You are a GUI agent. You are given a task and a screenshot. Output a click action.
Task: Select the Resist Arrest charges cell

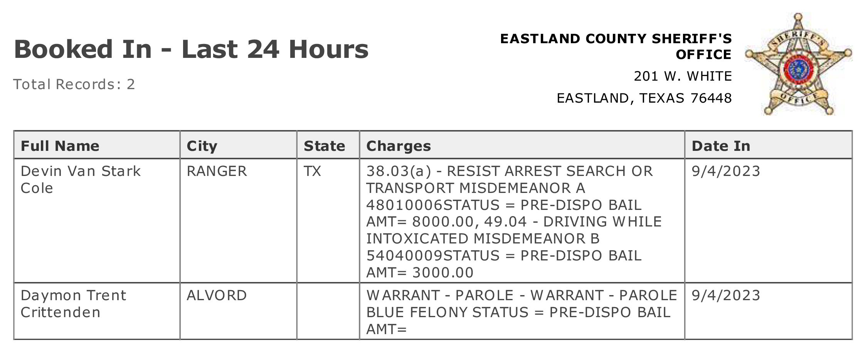(522, 220)
